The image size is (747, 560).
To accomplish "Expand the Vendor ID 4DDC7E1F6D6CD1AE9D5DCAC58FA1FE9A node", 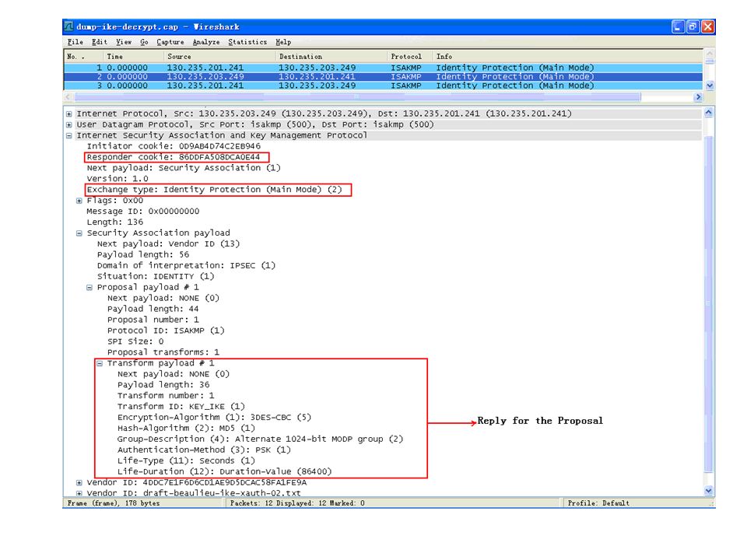I will pyautogui.click(x=79, y=483).
